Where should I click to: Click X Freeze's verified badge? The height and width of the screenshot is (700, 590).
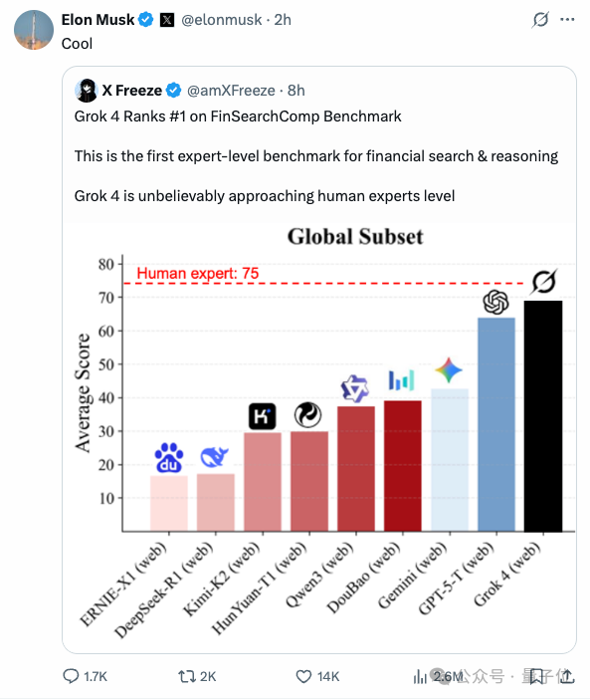tap(173, 91)
